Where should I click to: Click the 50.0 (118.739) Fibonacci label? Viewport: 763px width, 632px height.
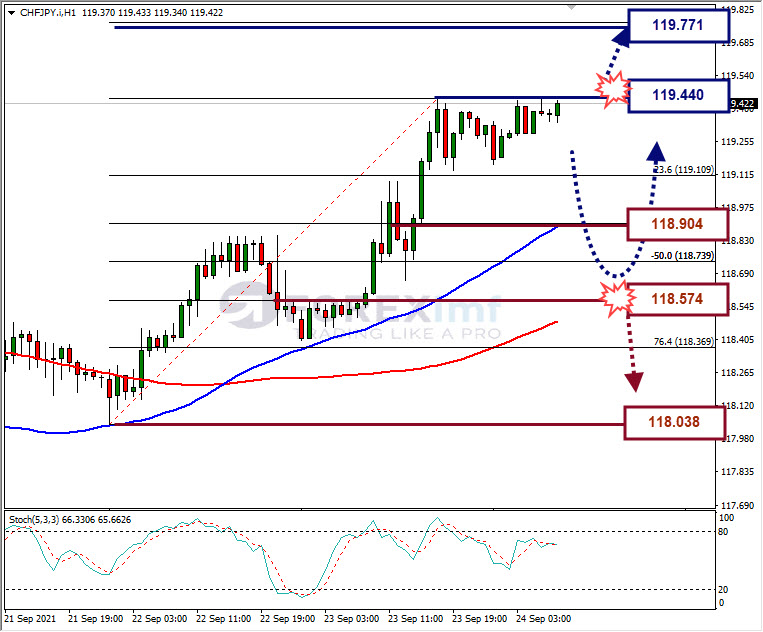pyautogui.click(x=683, y=255)
